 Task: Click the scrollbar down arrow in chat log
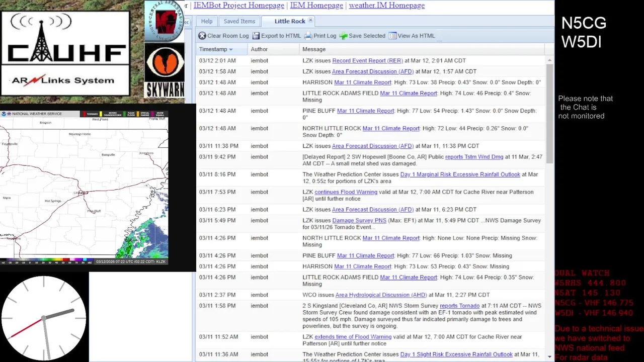click(x=549, y=356)
